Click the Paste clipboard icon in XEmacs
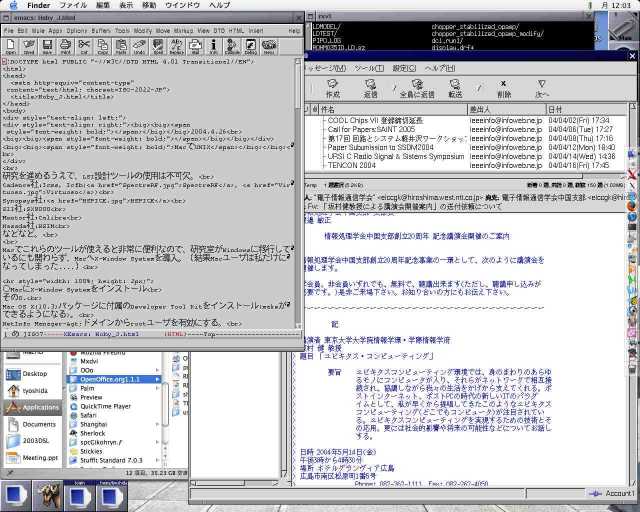The height and width of the screenshot is (512, 640). pos(121,47)
